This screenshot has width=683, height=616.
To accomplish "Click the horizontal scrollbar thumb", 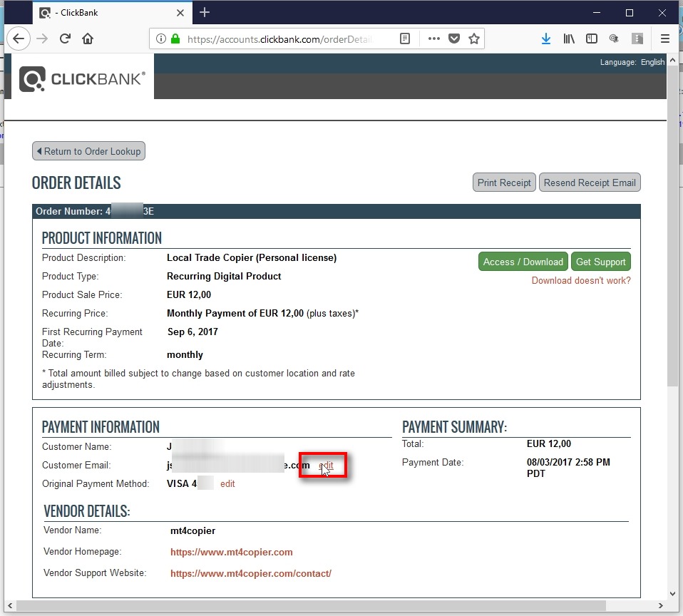I will tap(311, 605).
